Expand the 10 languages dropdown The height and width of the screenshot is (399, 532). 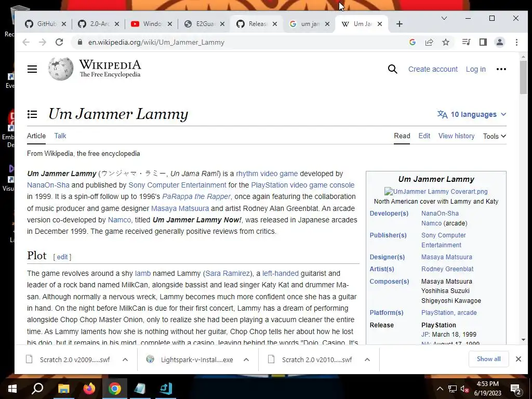472,114
